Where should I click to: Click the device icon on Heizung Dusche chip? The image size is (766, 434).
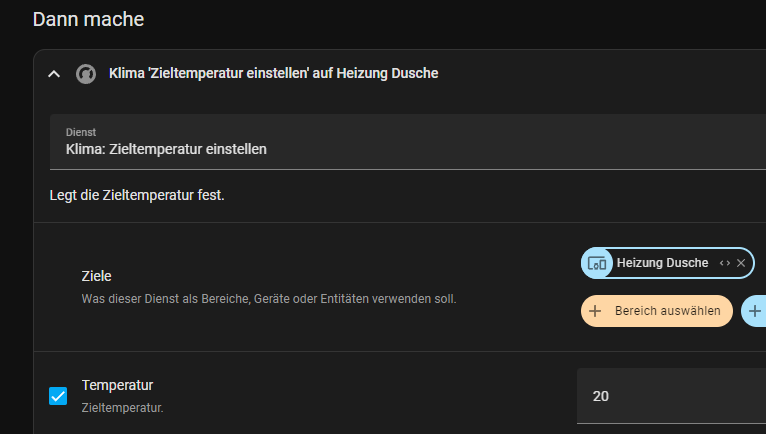click(597, 263)
